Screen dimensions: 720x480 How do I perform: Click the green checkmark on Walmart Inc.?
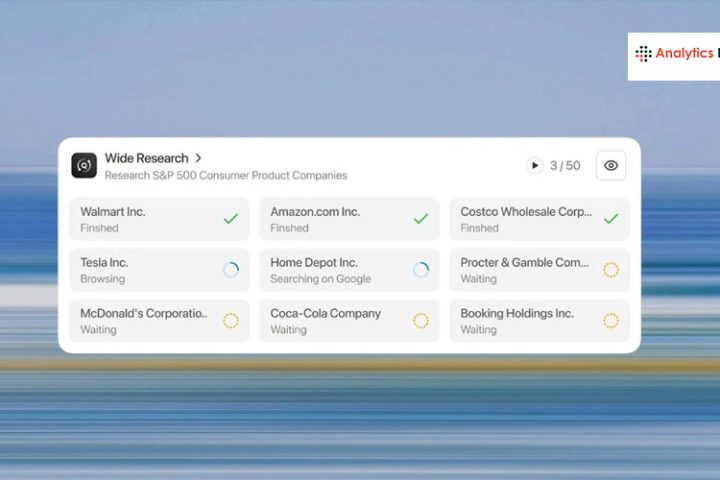pos(231,219)
